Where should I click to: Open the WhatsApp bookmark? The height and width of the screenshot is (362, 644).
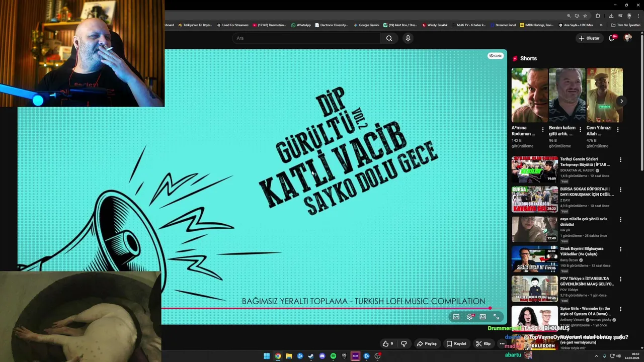coord(301,25)
